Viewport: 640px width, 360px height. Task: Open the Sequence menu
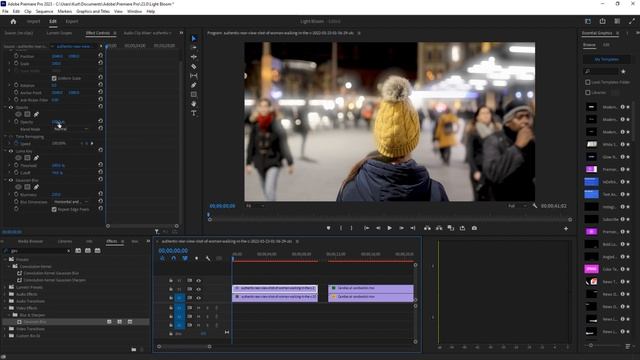pyautogui.click(x=44, y=11)
